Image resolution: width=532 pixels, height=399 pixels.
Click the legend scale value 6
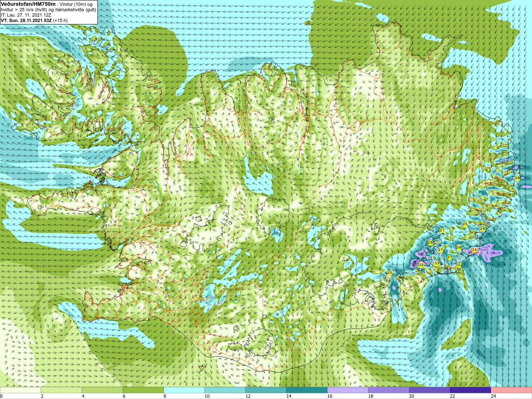pyautogui.click(x=124, y=396)
